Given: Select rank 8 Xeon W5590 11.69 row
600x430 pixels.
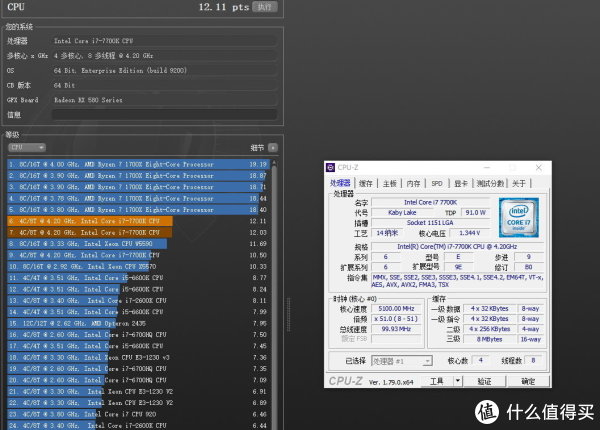Looking at the screenshot, I should click(x=139, y=244).
